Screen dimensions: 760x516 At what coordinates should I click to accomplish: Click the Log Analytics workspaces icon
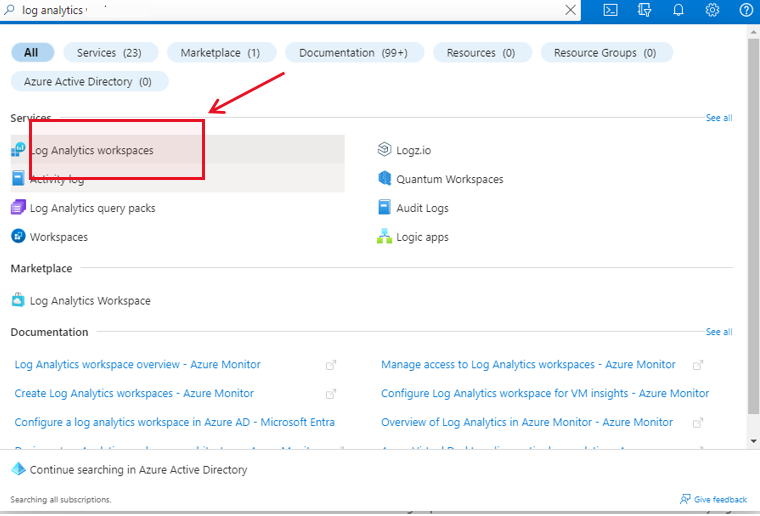tap(18, 150)
